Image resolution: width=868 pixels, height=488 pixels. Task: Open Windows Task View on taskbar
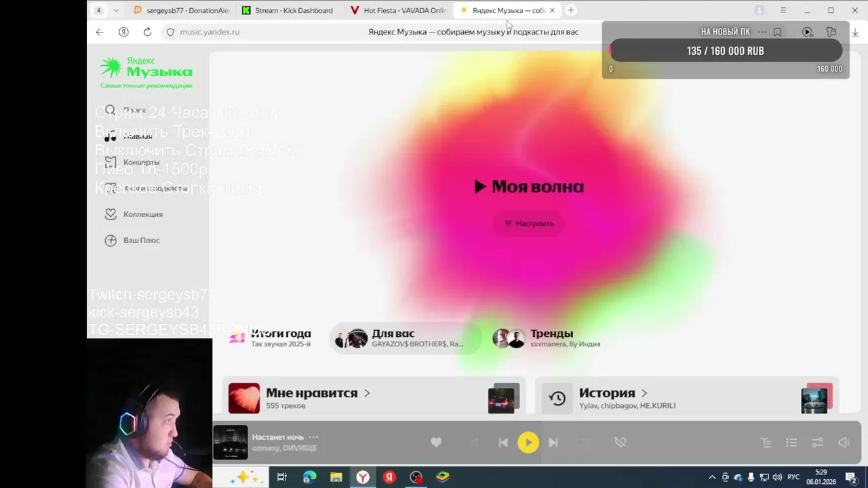pyautogui.click(x=282, y=477)
